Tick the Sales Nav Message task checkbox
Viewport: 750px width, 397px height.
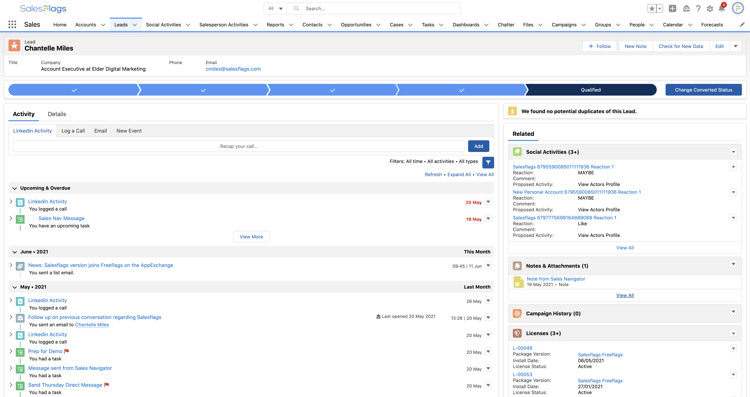pyautogui.click(x=32, y=219)
